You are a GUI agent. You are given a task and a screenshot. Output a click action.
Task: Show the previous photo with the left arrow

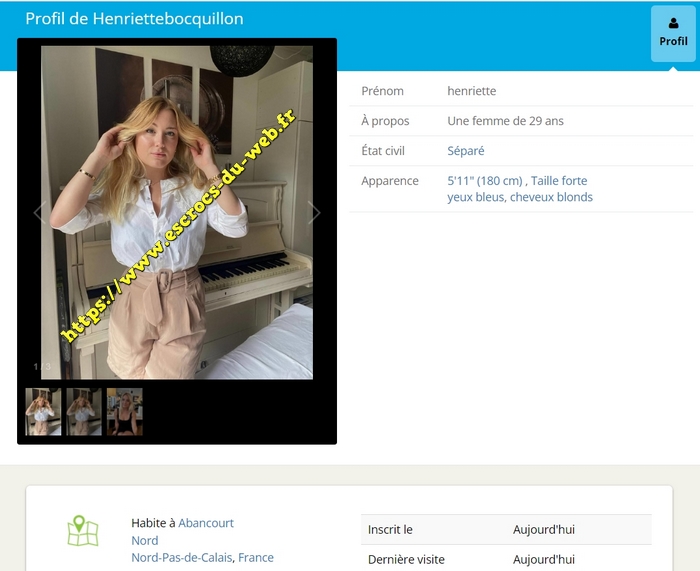[x=39, y=212]
